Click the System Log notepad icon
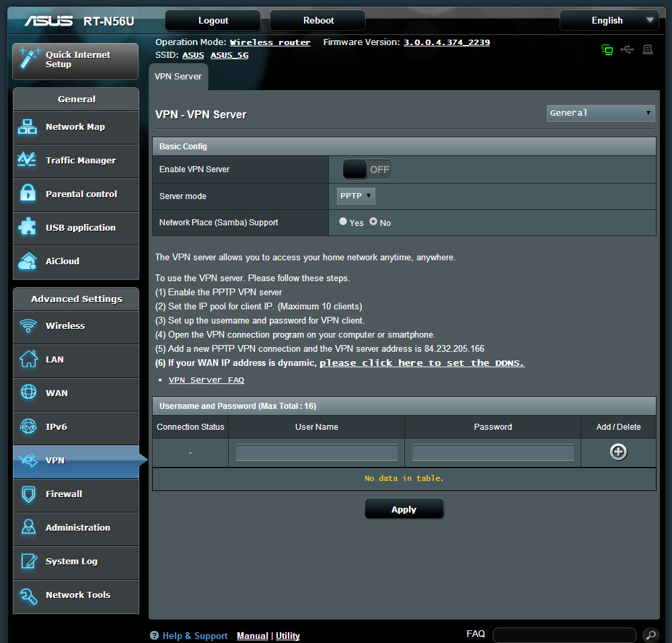 tap(29, 561)
